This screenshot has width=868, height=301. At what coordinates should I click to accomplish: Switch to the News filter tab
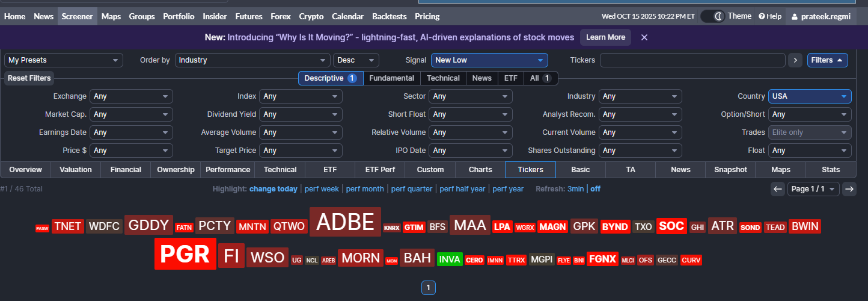click(481, 78)
